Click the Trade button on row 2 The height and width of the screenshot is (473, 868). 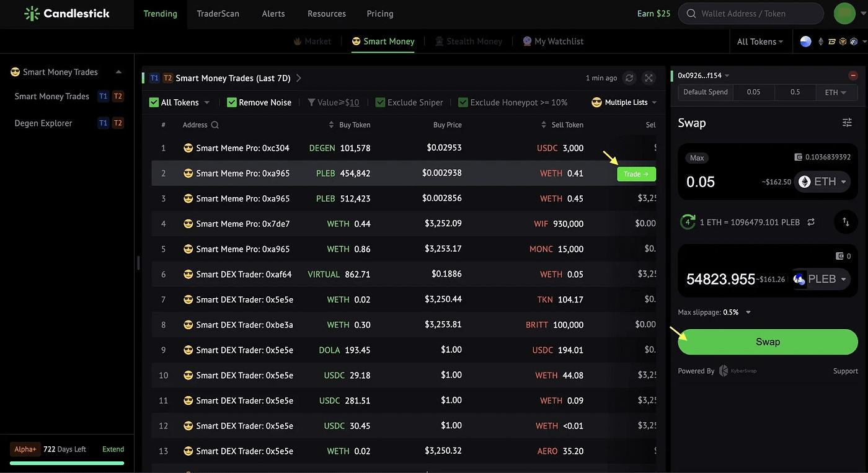pos(636,174)
